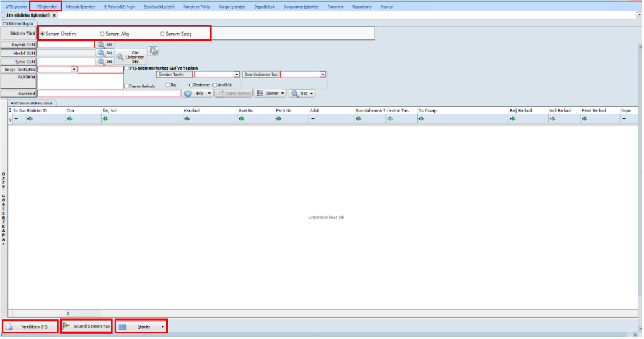Image resolution: width=644 pixels, height=339 pixels.
Task: Click the Yeni Bildirim document icon
Action: click(10, 327)
